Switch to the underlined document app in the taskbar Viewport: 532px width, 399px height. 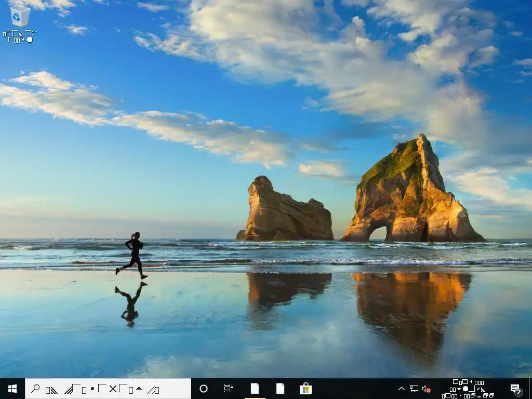click(255, 389)
